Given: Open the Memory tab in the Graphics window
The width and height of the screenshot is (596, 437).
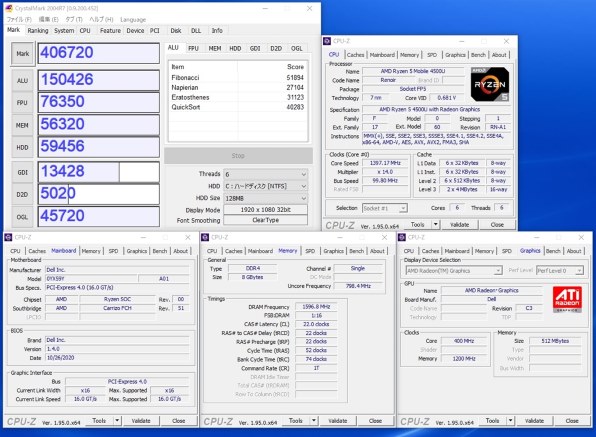Looking at the screenshot, I should (484, 251).
